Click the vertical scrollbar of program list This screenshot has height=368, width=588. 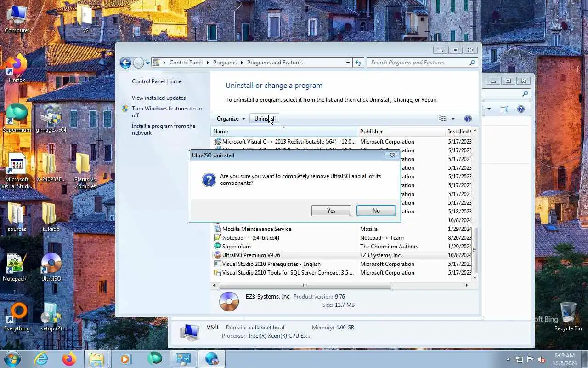coord(475,250)
